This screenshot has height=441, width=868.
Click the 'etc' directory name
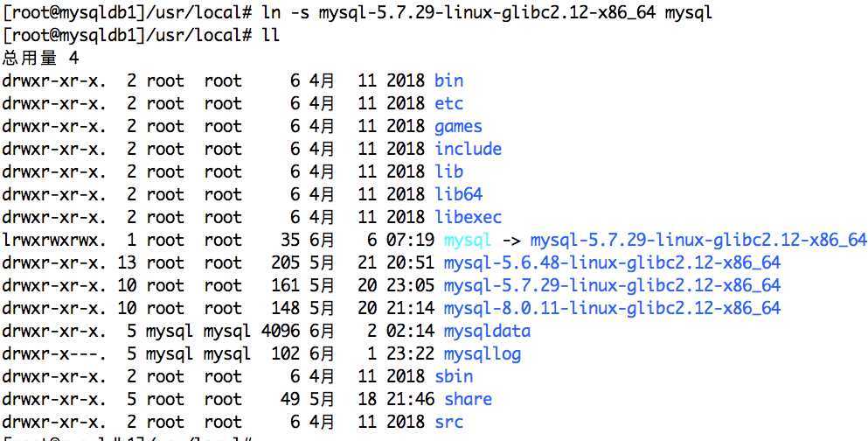click(x=449, y=103)
